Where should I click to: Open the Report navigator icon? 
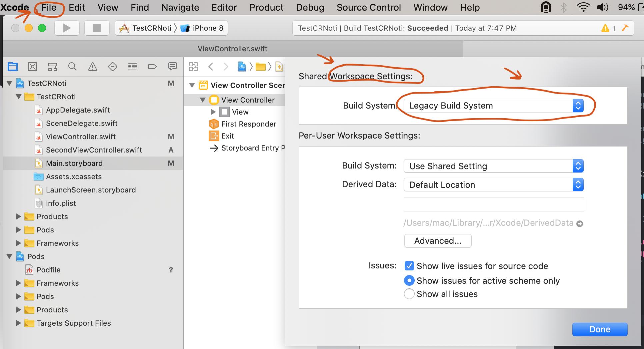tap(172, 67)
